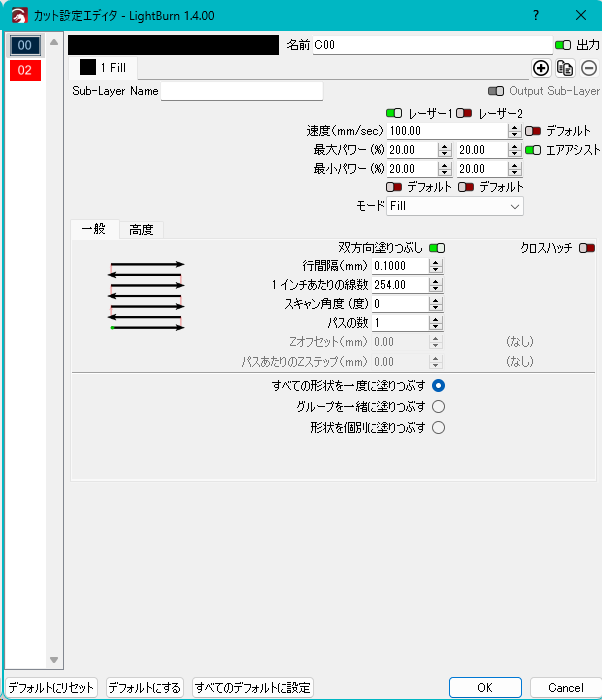Adjust 1インチあたりの線数 spinner arrows
The height and width of the screenshot is (700, 602).
tap(435, 285)
